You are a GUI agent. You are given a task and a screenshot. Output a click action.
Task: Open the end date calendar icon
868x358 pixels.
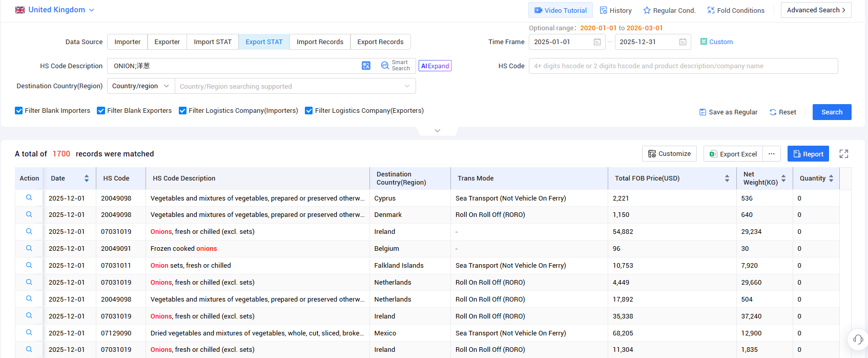pos(683,42)
